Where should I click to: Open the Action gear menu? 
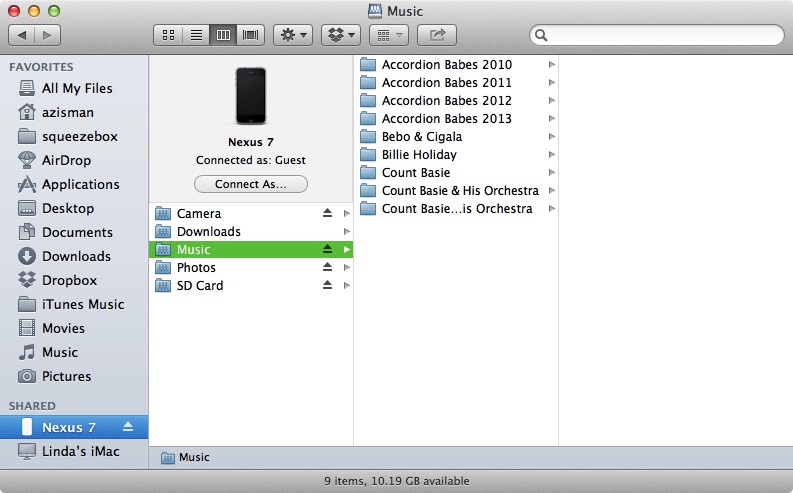(293, 35)
